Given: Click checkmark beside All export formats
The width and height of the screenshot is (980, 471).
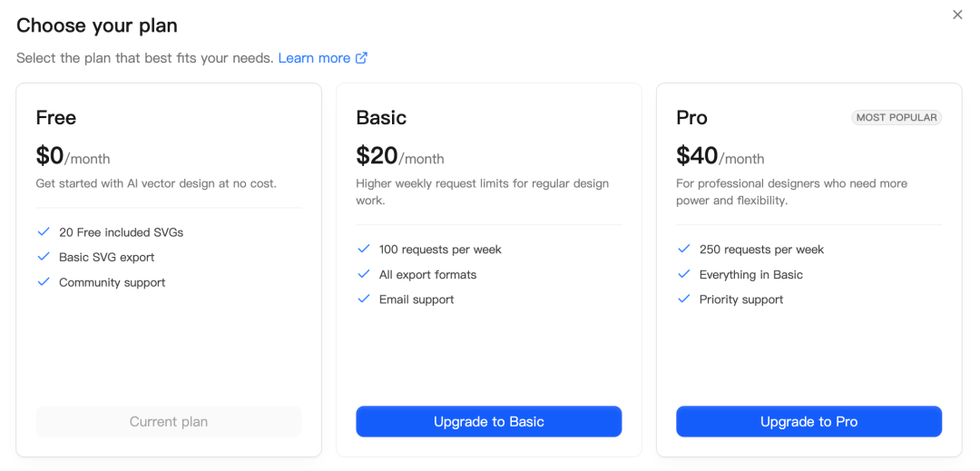Looking at the screenshot, I should coord(364,274).
